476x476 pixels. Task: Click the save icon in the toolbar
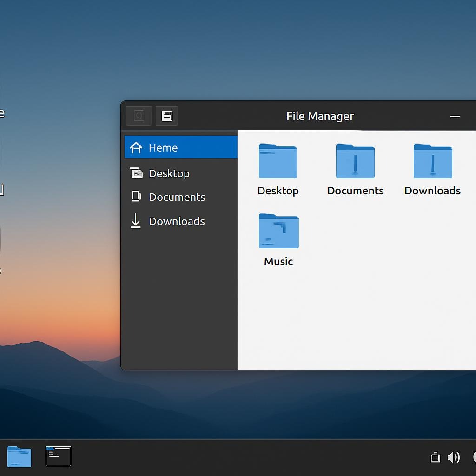[x=166, y=116]
